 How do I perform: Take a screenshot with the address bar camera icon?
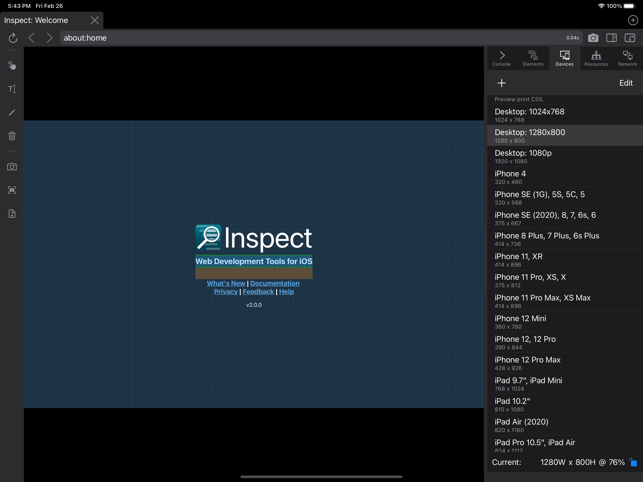593,38
